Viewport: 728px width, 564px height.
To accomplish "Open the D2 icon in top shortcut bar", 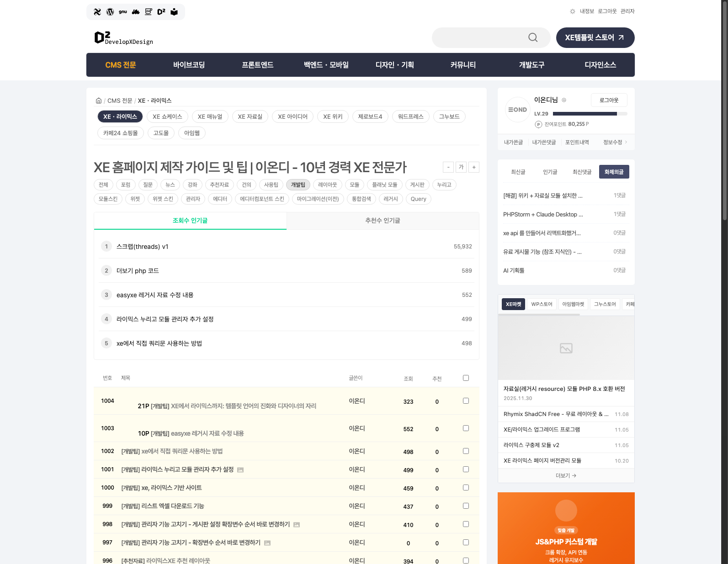I will click(x=161, y=12).
